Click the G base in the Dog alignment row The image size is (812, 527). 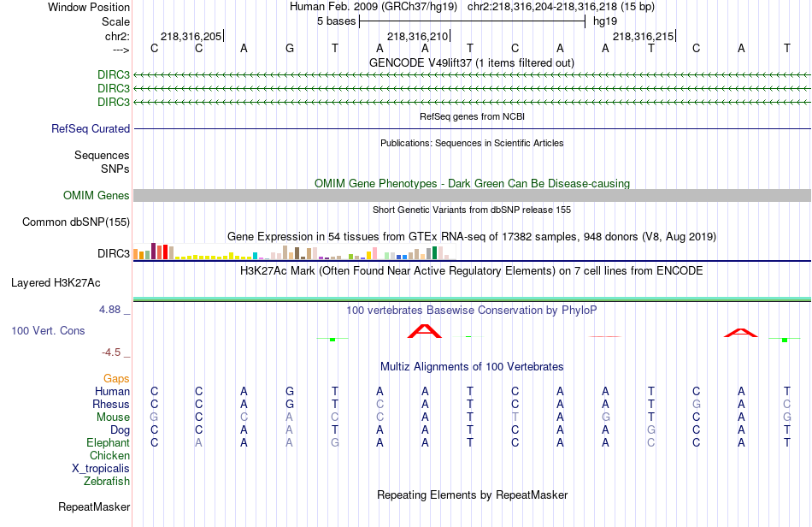[x=651, y=430]
